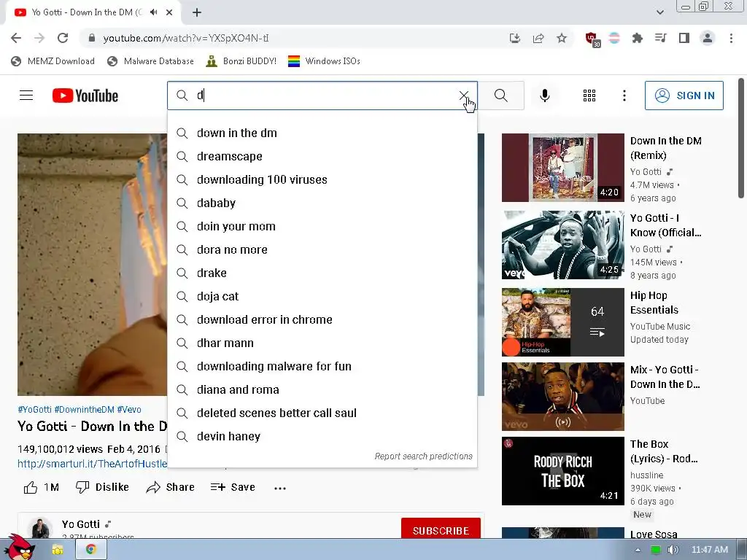Start voice search with microphone icon

click(544, 96)
